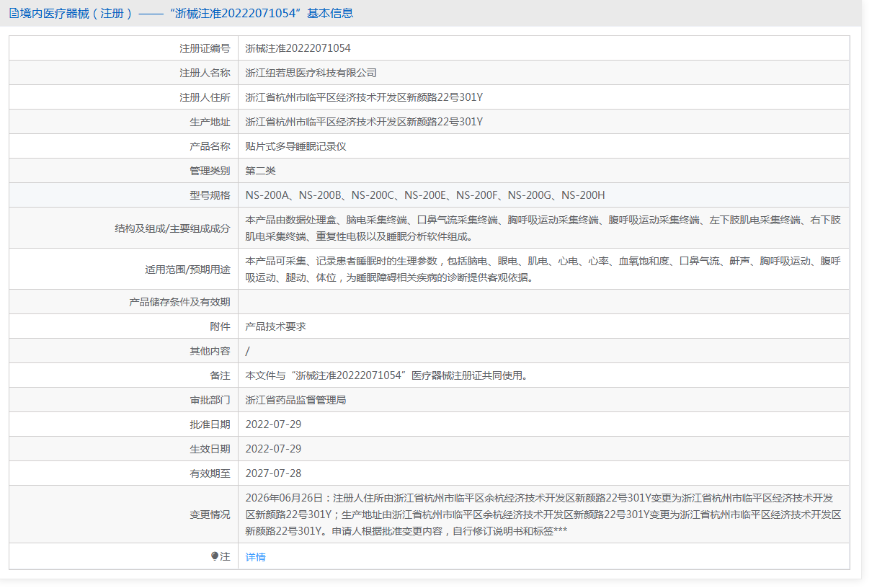The height and width of the screenshot is (588, 890).
Task: Click the 批准日期 value 2022-07-29
Action: (274, 424)
